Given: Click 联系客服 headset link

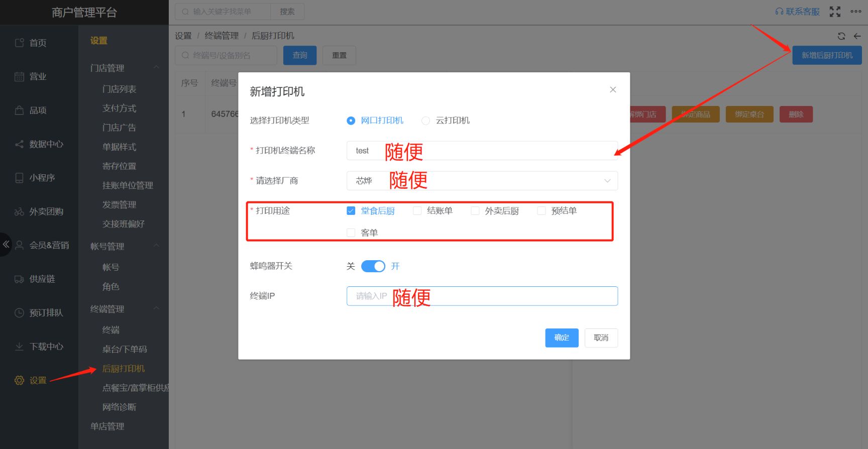Looking at the screenshot, I should (797, 12).
